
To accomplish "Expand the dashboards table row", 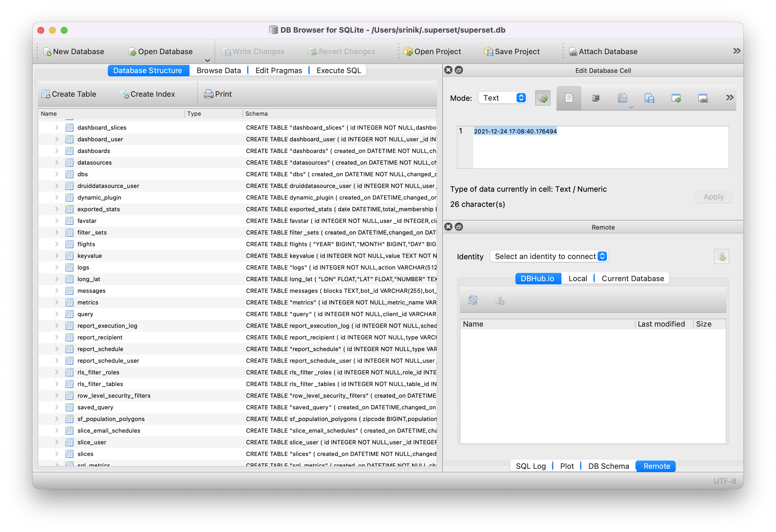I will [57, 151].
